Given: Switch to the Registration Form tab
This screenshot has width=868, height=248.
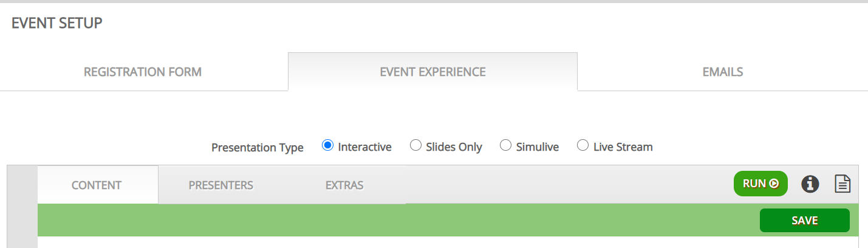Looking at the screenshot, I should tap(143, 72).
